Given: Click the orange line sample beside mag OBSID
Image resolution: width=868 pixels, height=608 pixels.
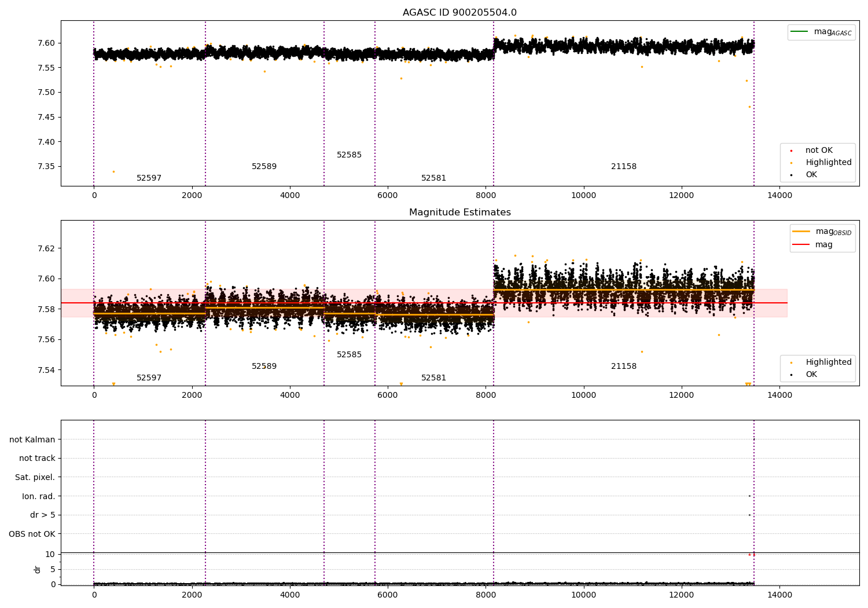Looking at the screenshot, I should pyautogui.click(x=801, y=232).
